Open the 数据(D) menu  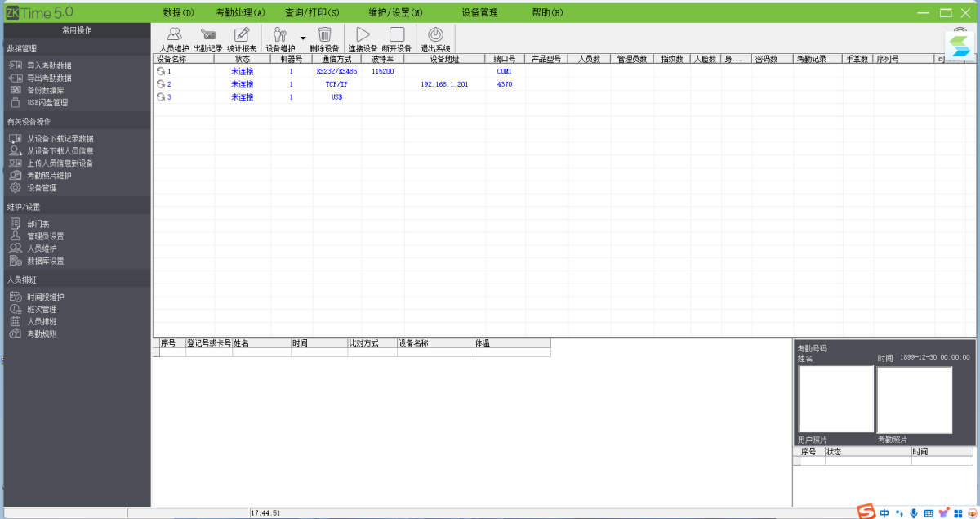[x=179, y=12]
